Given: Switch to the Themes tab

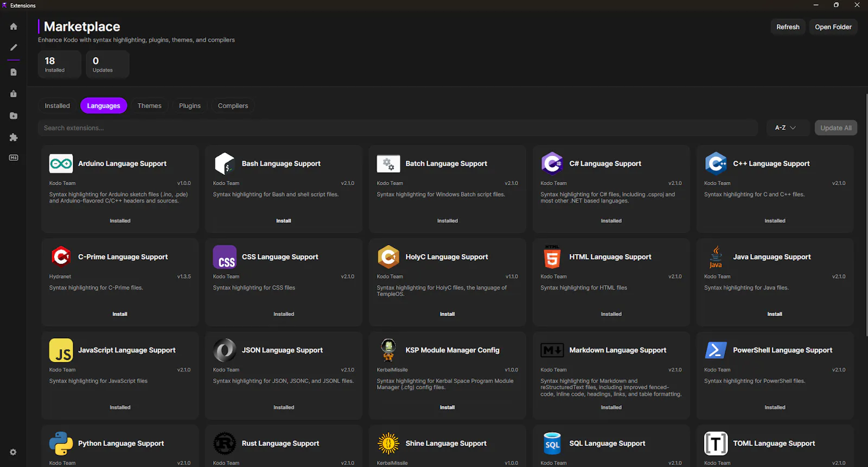Looking at the screenshot, I should tap(149, 106).
